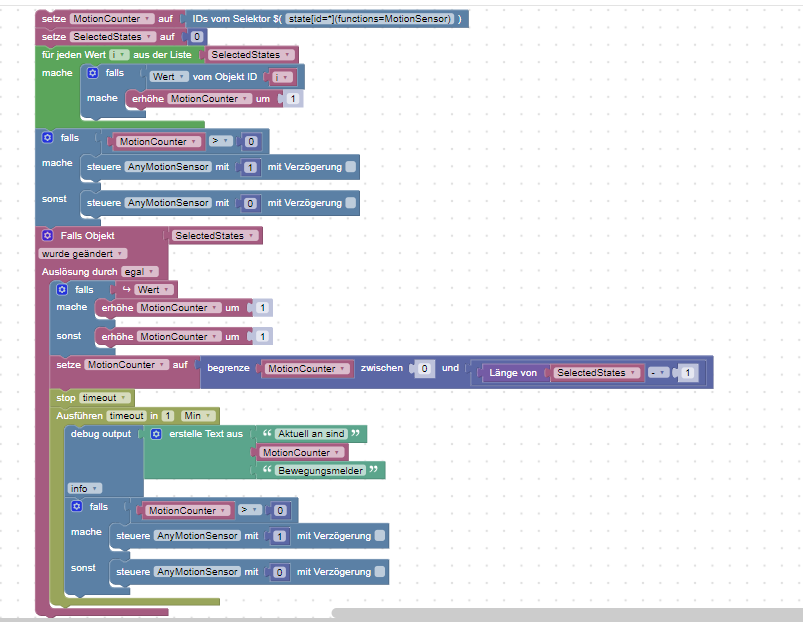
Task: Select AnyMotionSensor object ID in steuere mit 0 inside timeout
Action: tap(198, 572)
